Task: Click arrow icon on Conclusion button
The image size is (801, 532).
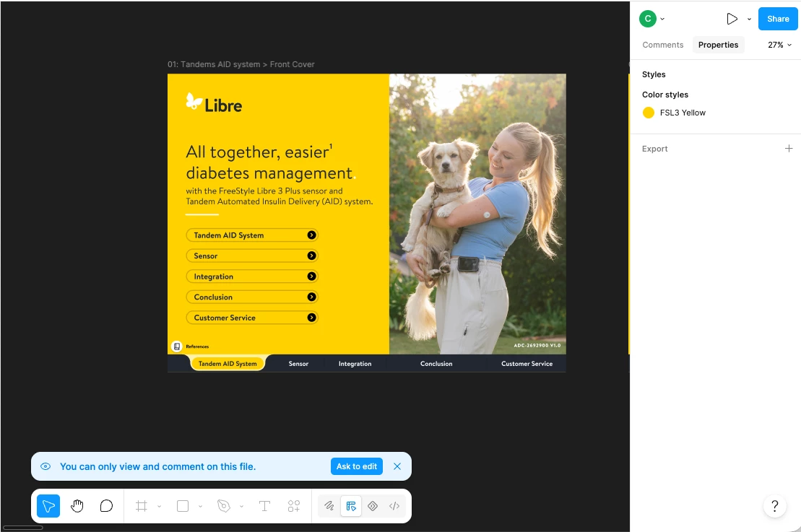Action: click(x=311, y=297)
